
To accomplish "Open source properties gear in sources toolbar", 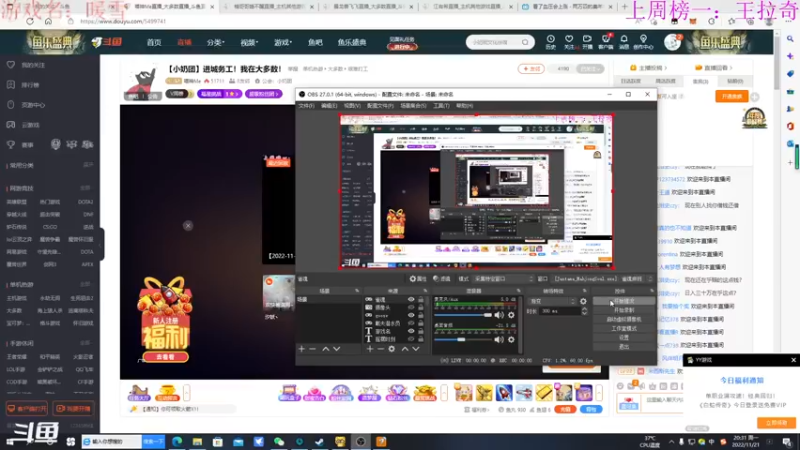I will click(x=392, y=349).
